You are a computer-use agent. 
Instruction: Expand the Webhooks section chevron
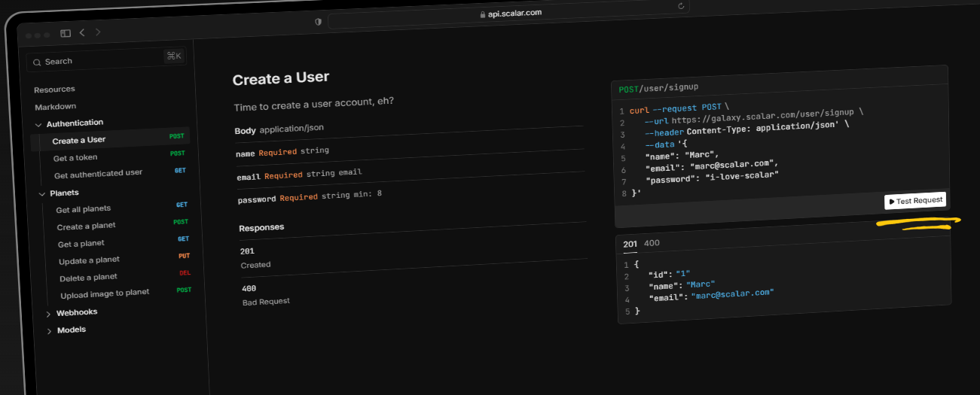[48, 314]
